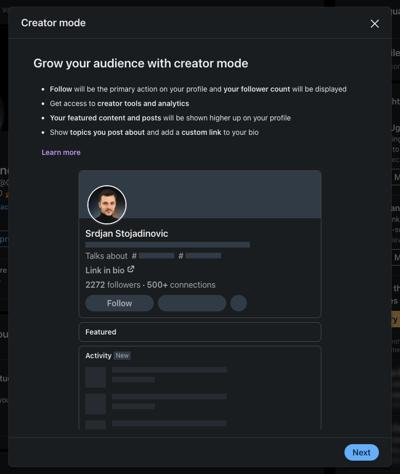Click the name Srdjan Stojadinovic

click(127, 233)
